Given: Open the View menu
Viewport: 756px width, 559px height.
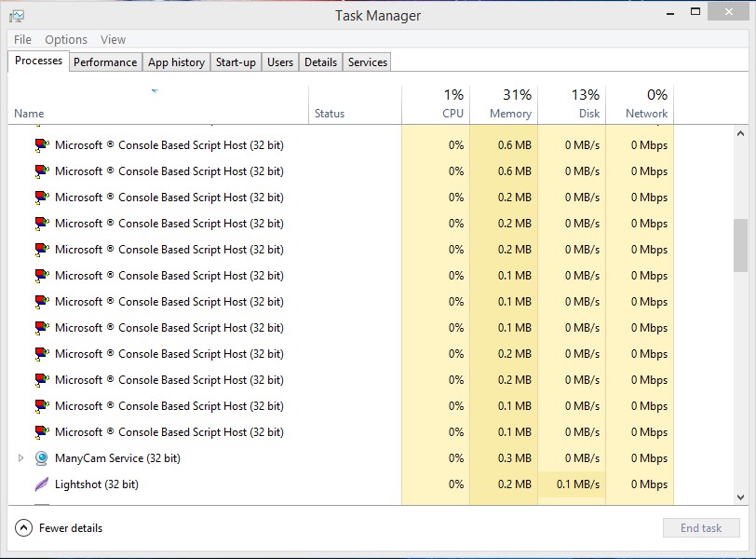Looking at the screenshot, I should click(x=114, y=40).
